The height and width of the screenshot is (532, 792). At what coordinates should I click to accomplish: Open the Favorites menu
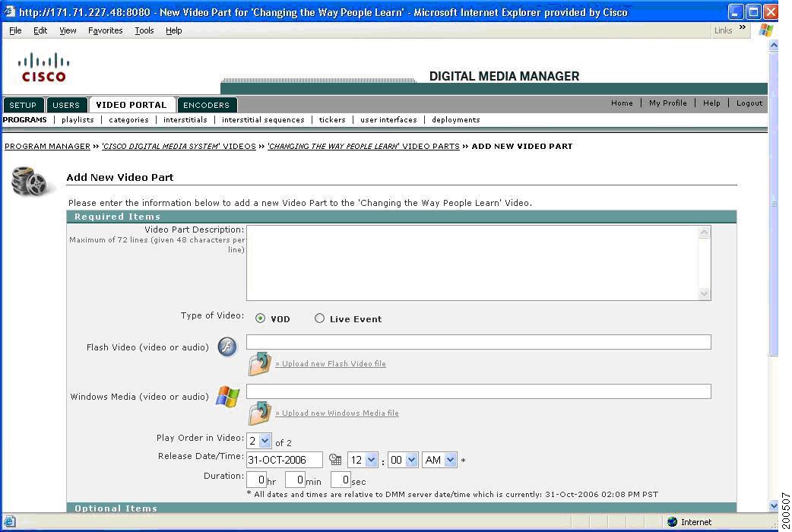tap(105, 30)
